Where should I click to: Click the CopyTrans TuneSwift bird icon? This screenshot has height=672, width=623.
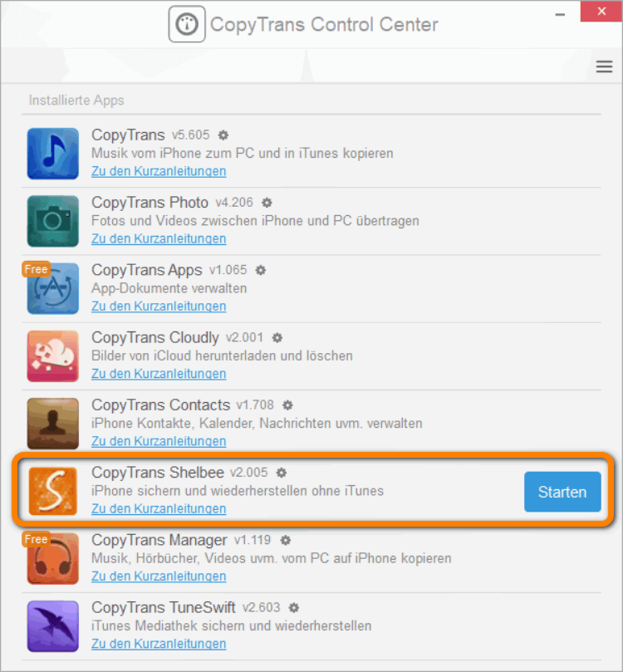(53, 626)
